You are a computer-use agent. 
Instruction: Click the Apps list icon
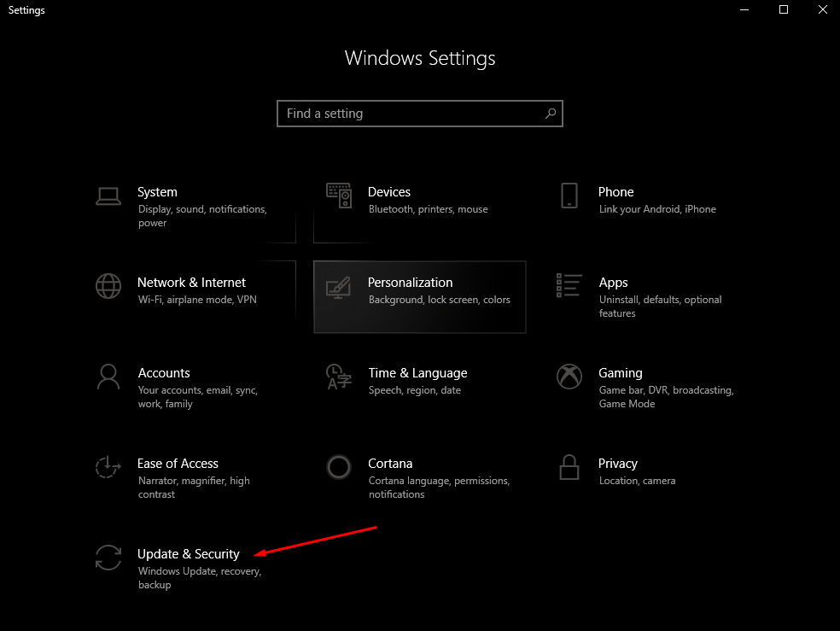pos(569,286)
